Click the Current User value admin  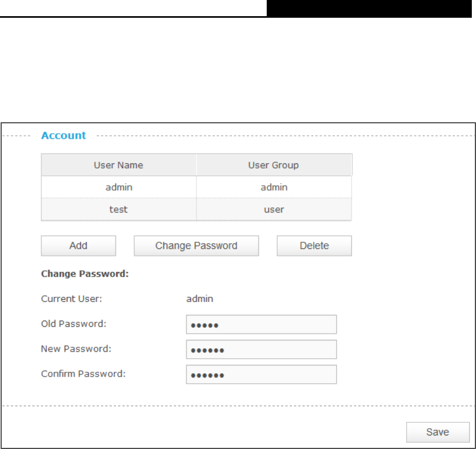pos(200,299)
